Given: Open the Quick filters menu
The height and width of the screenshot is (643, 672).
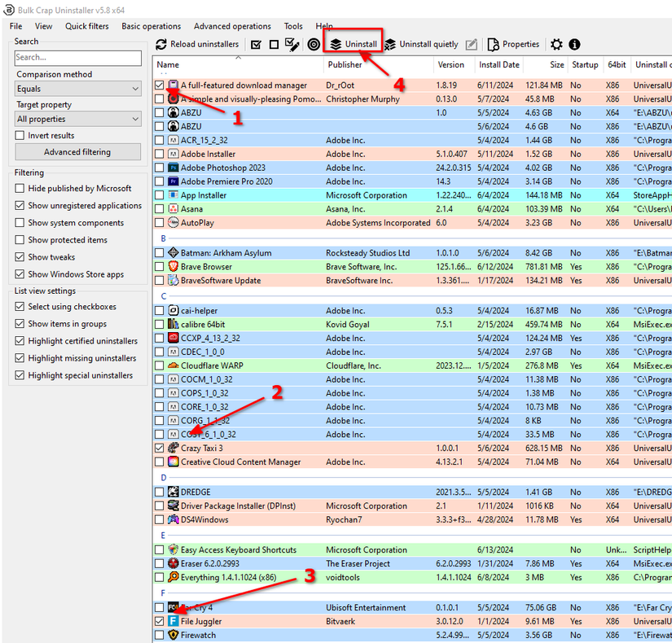Looking at the screenshot, I should pos(87,26).
